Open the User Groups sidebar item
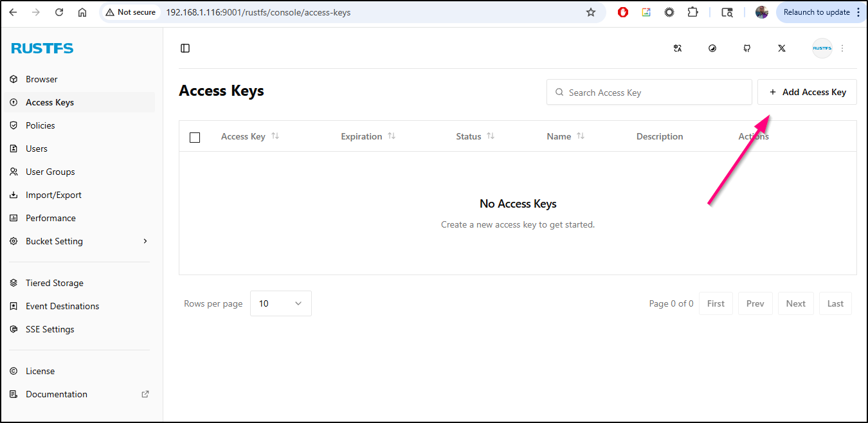Image resolution: width=868 pixels, height=423 pixels. coord(50,172)
